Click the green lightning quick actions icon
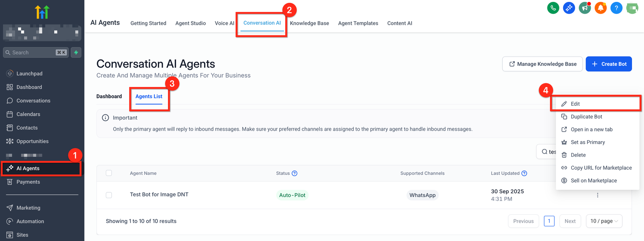 coord(76,52)
